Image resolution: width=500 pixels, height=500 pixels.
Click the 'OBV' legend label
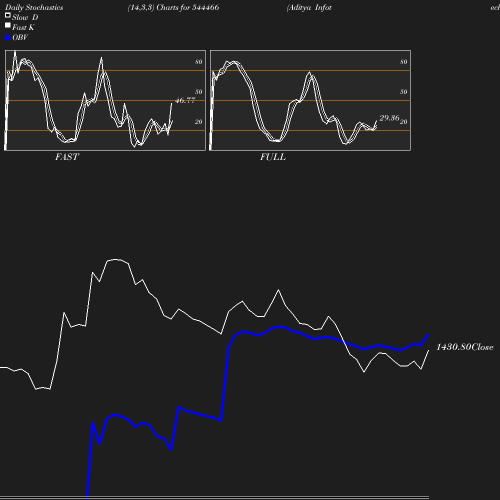[20, 37]
